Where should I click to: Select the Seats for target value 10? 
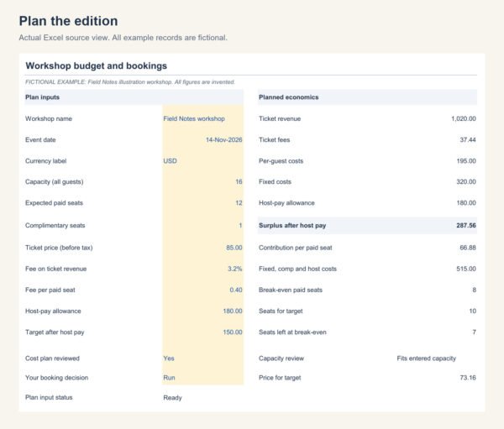point(472,311)
